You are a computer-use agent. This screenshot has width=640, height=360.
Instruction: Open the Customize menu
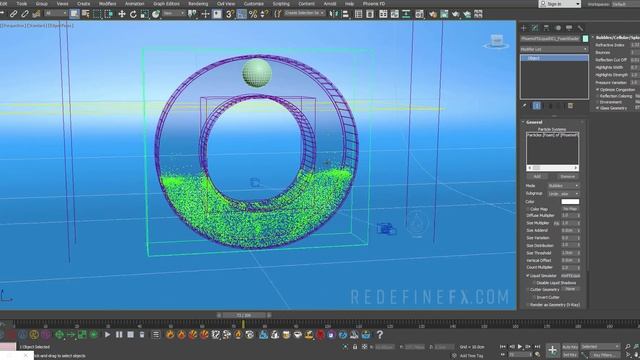click(253, 4)
